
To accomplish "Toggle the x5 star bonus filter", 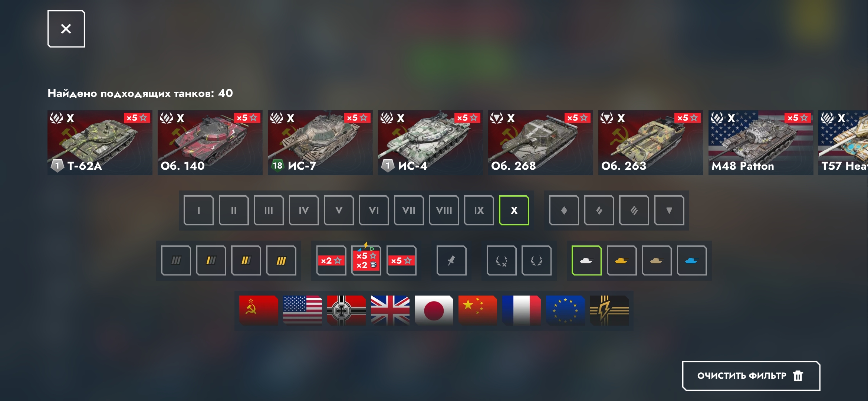I will tap(401, 261).
